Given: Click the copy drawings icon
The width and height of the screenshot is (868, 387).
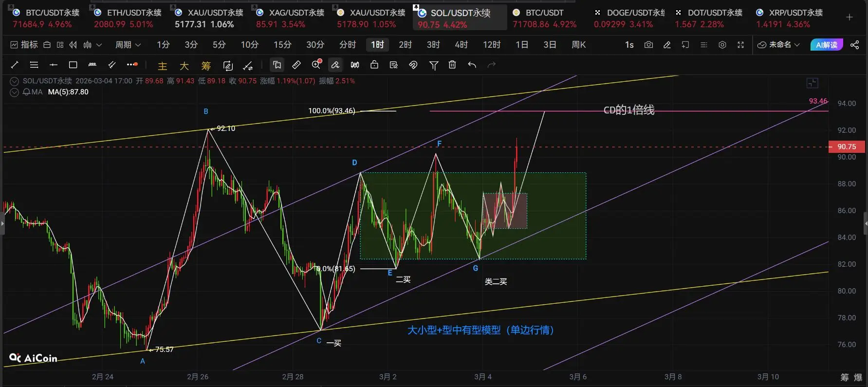Looking at the screenshot, I should tap(277, 65).
